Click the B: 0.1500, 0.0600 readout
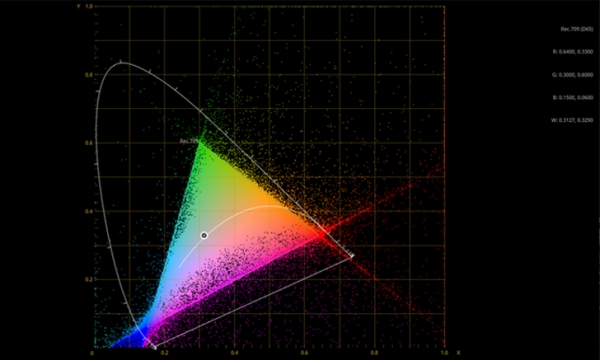The width and height of the screenshot is (600, 360). coord(573,98)
